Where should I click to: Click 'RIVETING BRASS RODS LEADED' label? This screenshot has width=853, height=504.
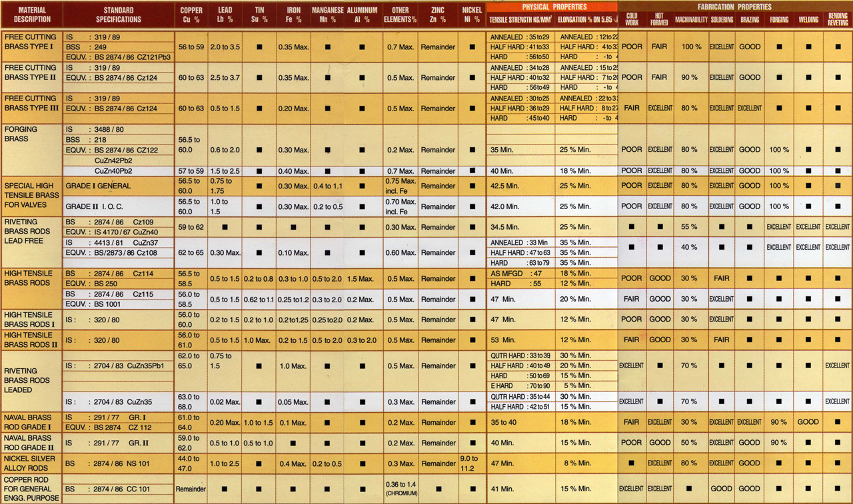(27, 380)
